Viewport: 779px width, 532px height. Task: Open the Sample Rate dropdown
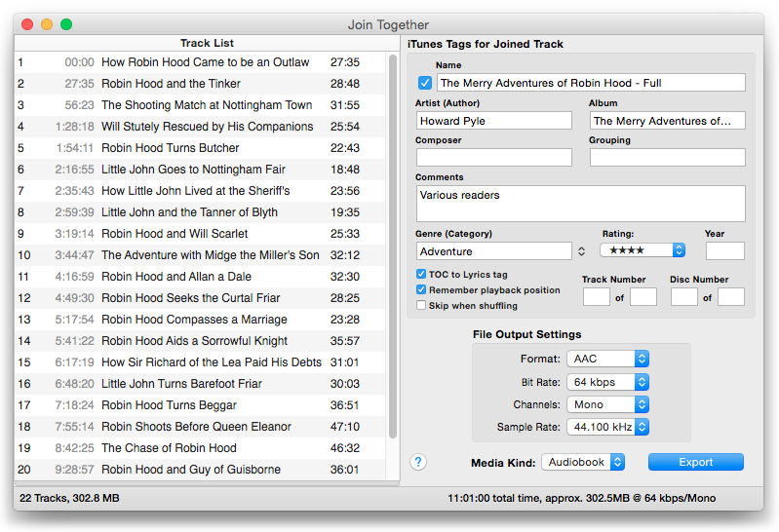(x=609, y=427)
